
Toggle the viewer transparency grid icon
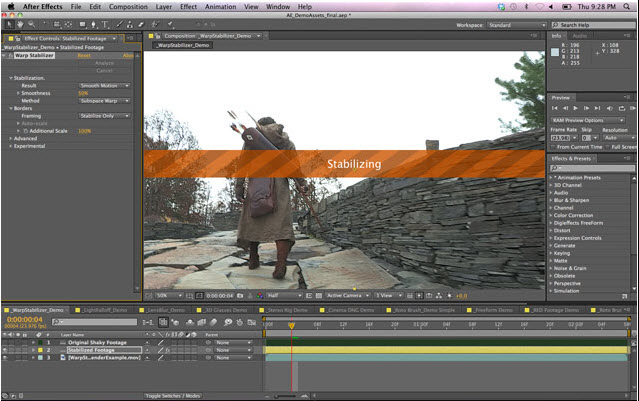319,295
